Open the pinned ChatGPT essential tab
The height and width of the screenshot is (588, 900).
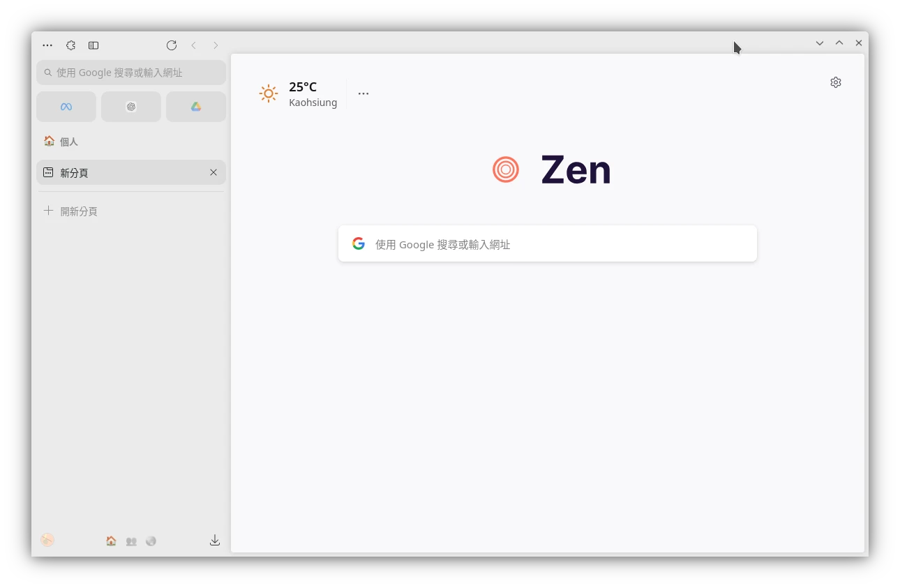pyautogui.click(x=131, y=107)
